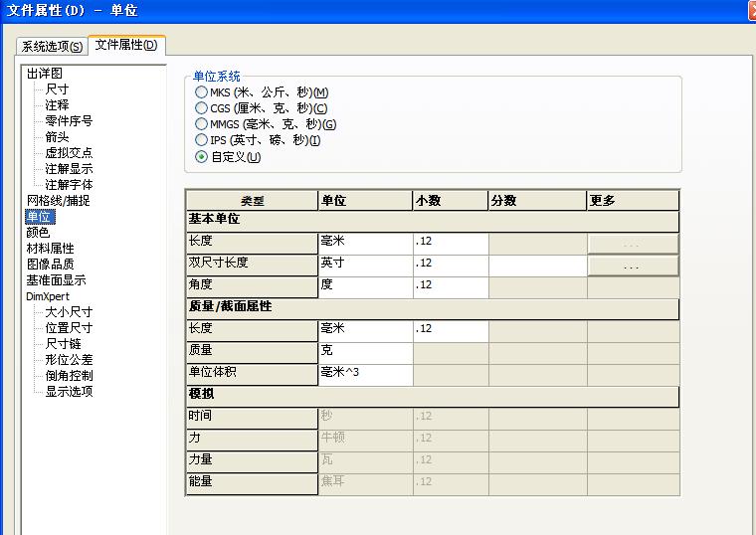
Task: Click the 质量/截面属性 section header row
Action: click(x=433, y=309)
